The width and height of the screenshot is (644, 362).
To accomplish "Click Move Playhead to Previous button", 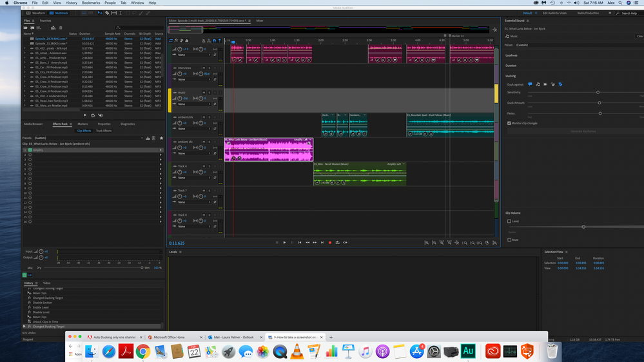I will click(x=300, y=243).
